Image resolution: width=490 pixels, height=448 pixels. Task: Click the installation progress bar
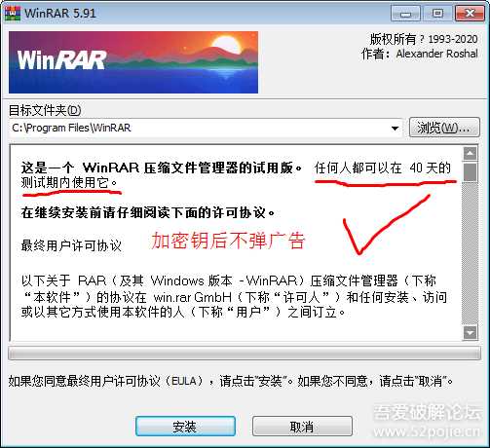pyautogui.click(x=245, y=354)
